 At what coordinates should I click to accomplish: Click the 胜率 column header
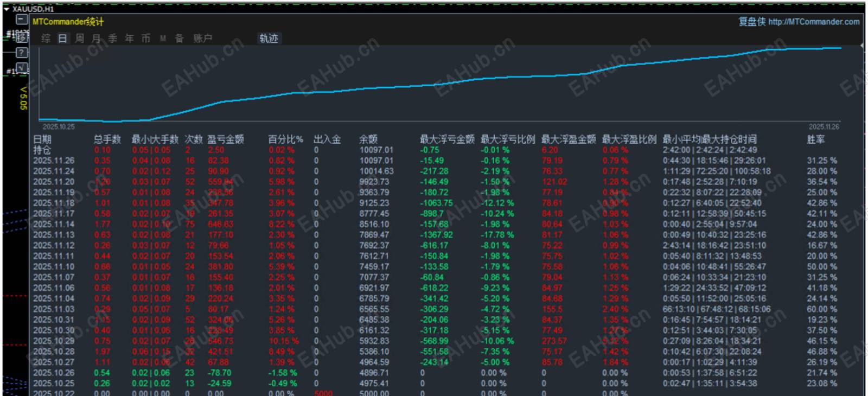click(x=815, y=139)
